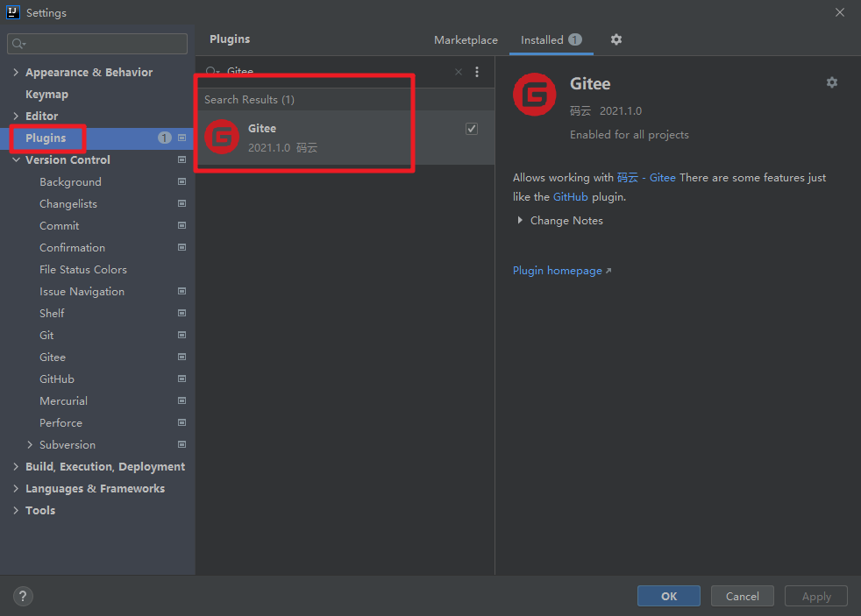Click the project-level icon beside Mercurial
Screen dimensions: 861x616
pos(181,401)
